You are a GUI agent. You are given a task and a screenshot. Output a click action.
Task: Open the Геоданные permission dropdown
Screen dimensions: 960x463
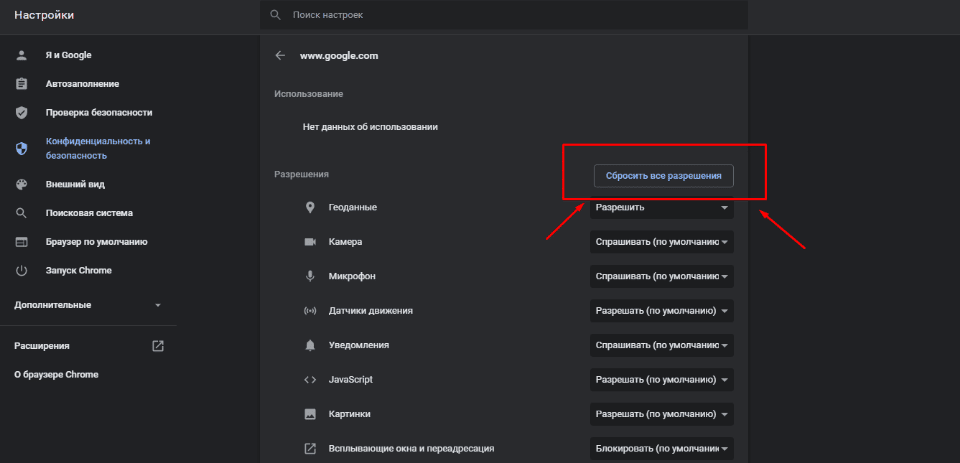[x=661, y=208]
